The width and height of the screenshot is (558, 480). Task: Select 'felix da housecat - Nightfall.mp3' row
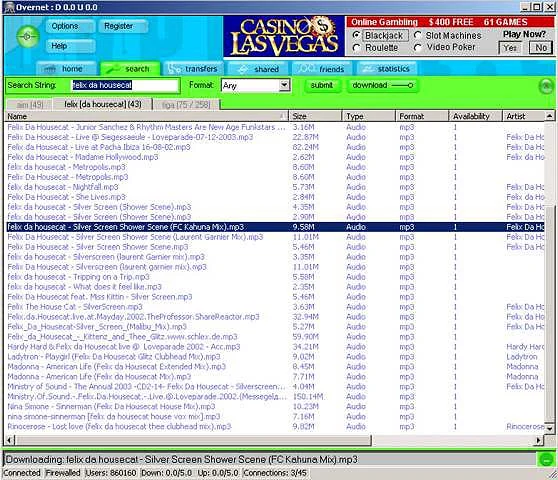point(275,187)
